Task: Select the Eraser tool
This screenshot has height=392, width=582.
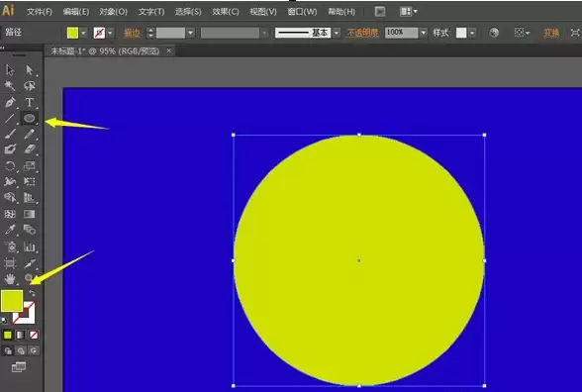Action: pos(30,149)
